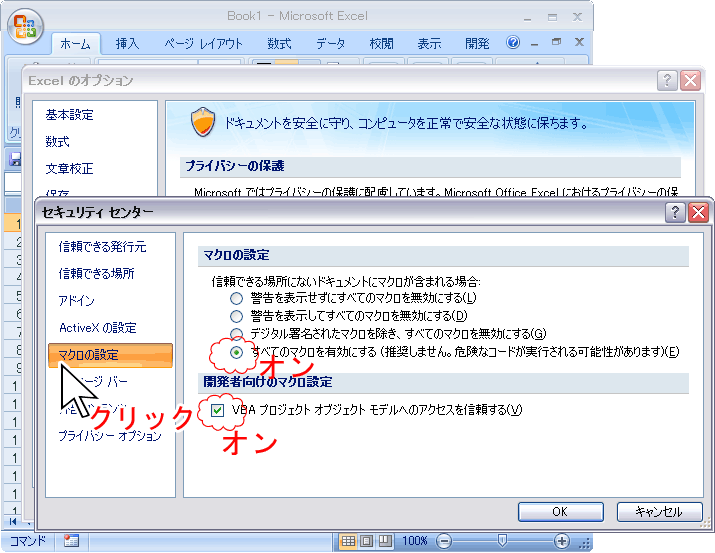Close the Security Center dialog
The height and width of the screenshot is (553, 715).
coord(698,212)
